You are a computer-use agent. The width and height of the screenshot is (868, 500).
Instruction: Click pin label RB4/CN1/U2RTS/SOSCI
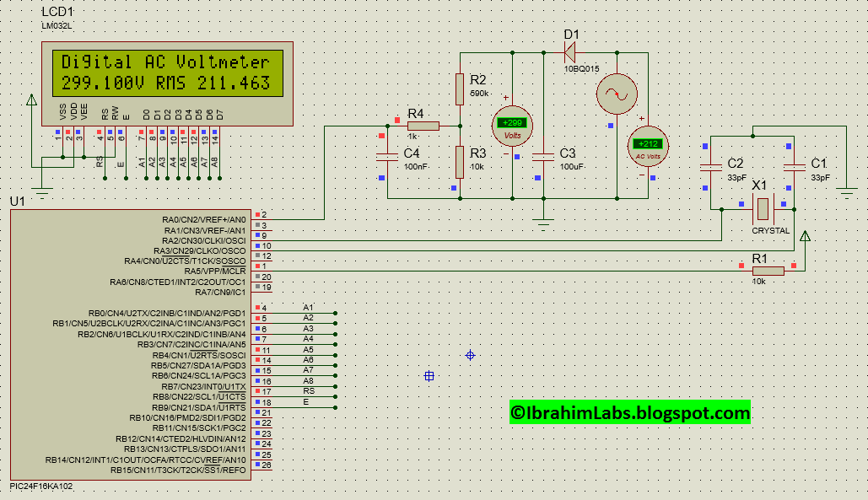coord(199,355)
